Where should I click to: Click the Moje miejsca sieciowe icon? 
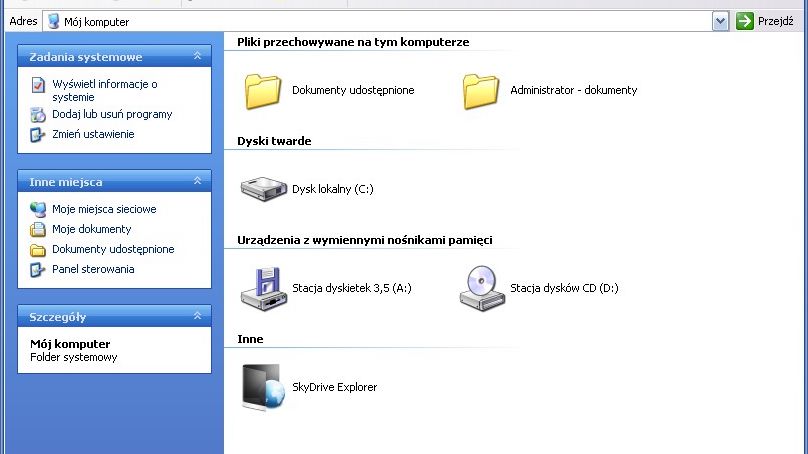pyautogui.click(x=38, y=209)
